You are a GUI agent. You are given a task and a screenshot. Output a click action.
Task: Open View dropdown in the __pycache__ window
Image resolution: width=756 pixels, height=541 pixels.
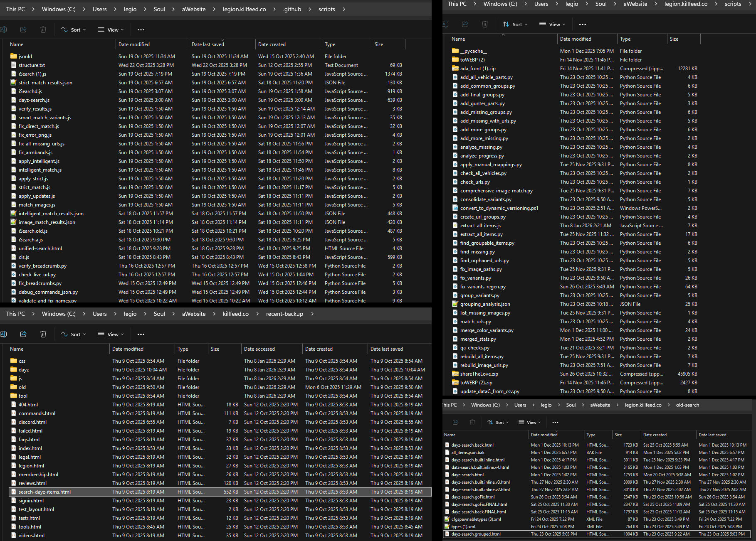[552, 25]
